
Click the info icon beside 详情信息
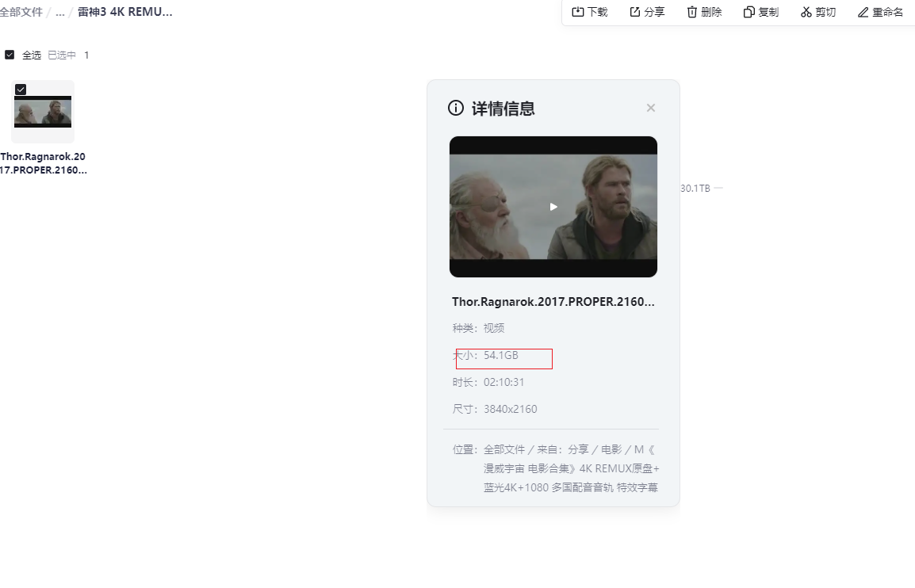(x=456, y=108)
